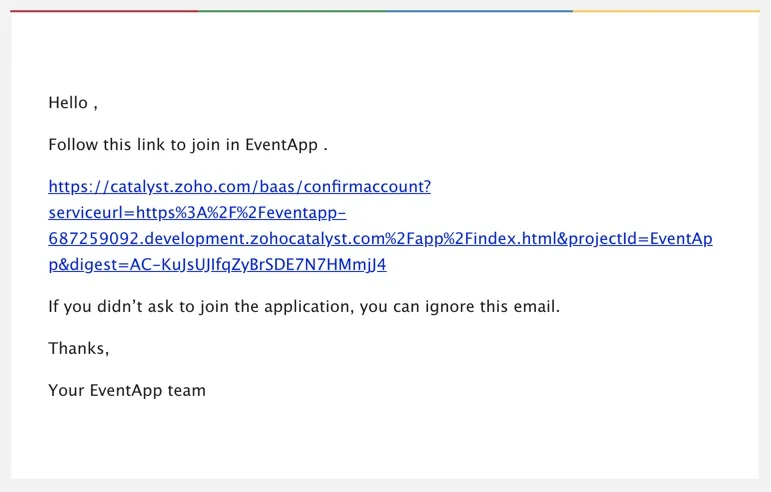Image resolution: width=771 pixels, height=492 pixels.
Task: Click the red segment of top bar
Action: (x=104, y=11)
